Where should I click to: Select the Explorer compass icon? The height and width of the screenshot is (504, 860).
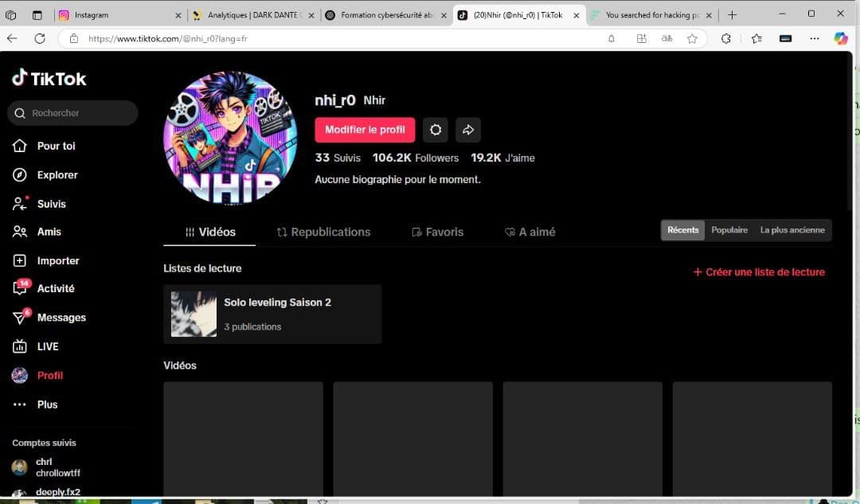pos(19,174)
